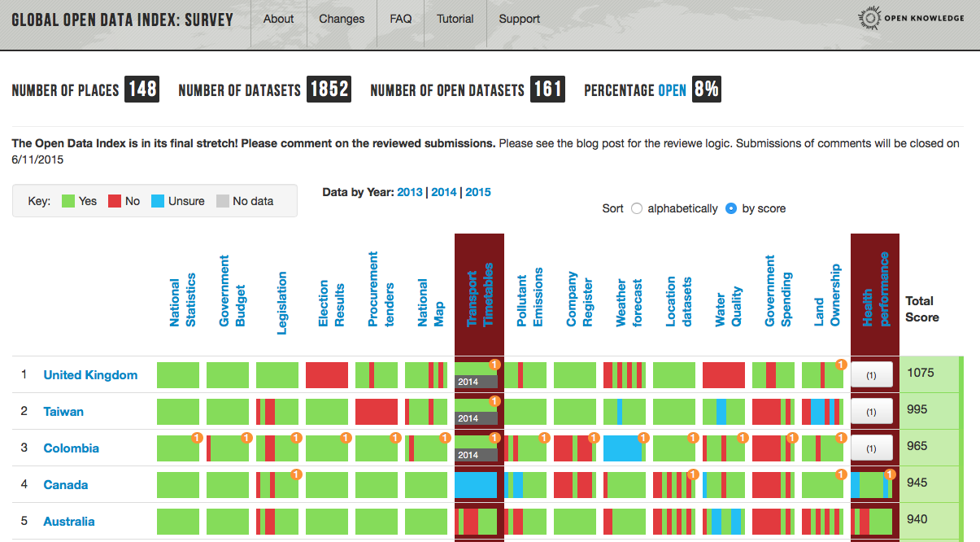Click orange badge on UK Land Ownership

coord(841,365)
